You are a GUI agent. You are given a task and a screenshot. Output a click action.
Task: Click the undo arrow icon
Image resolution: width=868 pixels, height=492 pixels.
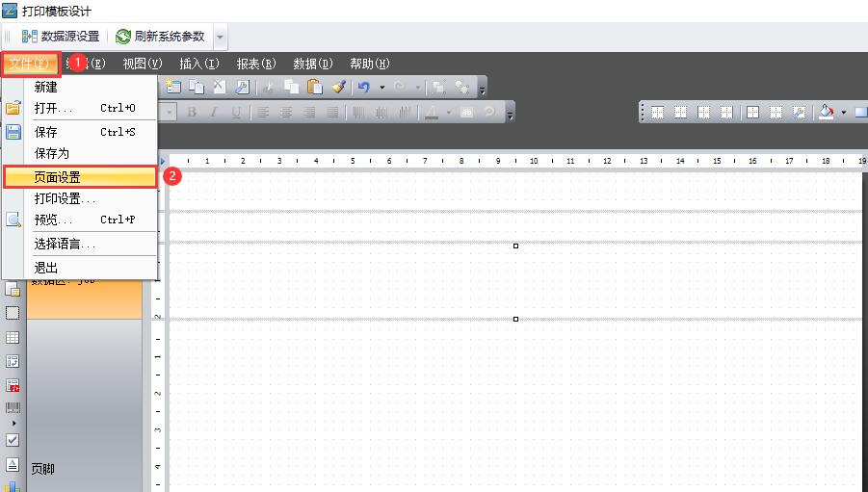click(x=364, y=87)
